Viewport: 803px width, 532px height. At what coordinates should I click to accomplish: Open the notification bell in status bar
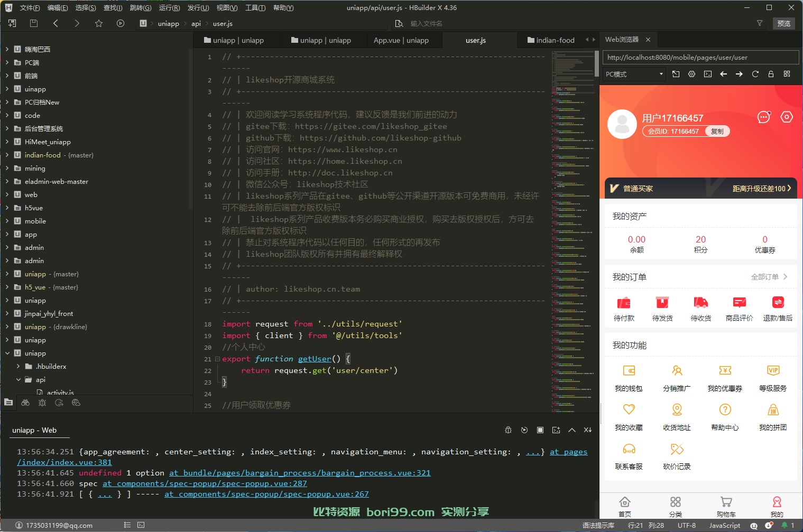click(785, 525)
